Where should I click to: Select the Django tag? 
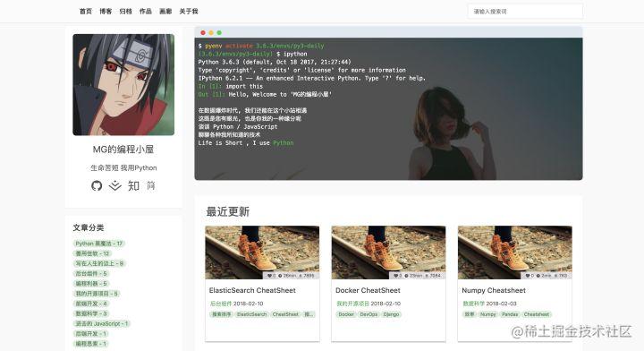pos(391,314)
